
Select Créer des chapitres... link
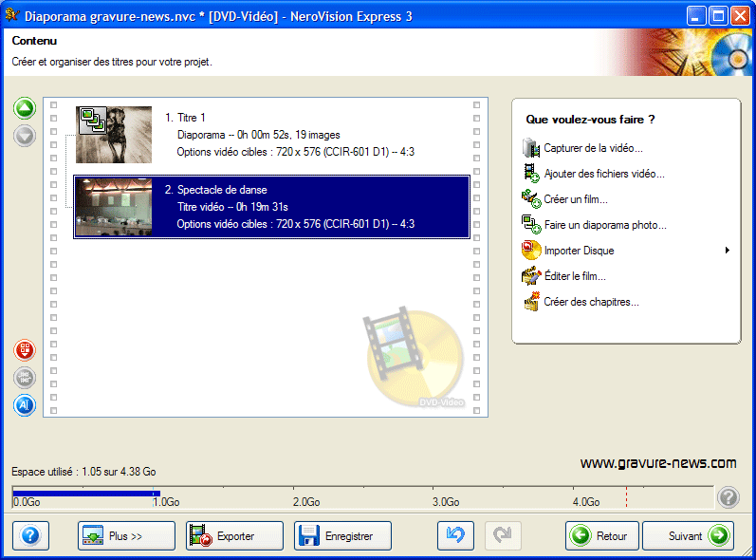[591, 302]
